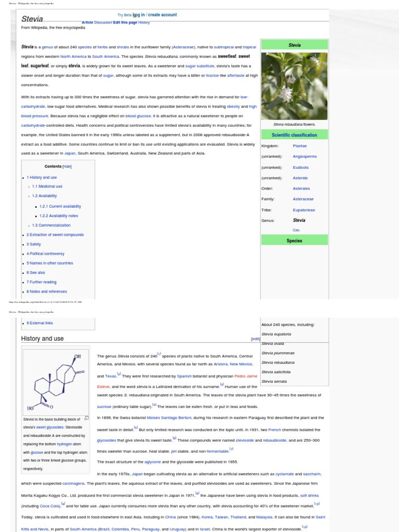399x532 pixels.
Task: Go to contents entry 1.2 Availability
Action: [45, 196]
